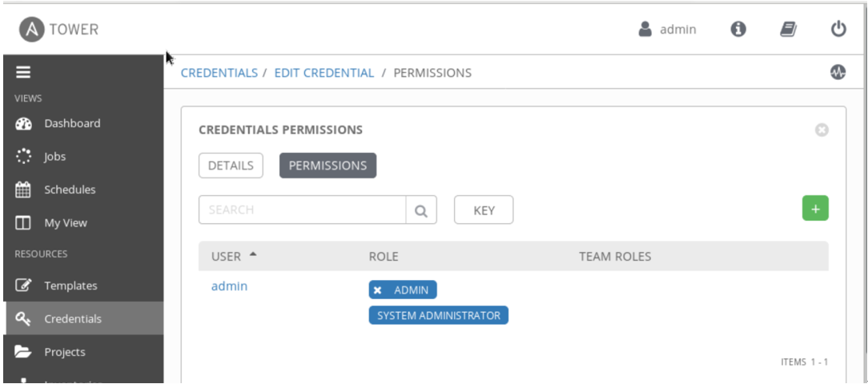This screenshot has width=868, height=384.
Task: Open the admin user link
Action: point(229,286)
